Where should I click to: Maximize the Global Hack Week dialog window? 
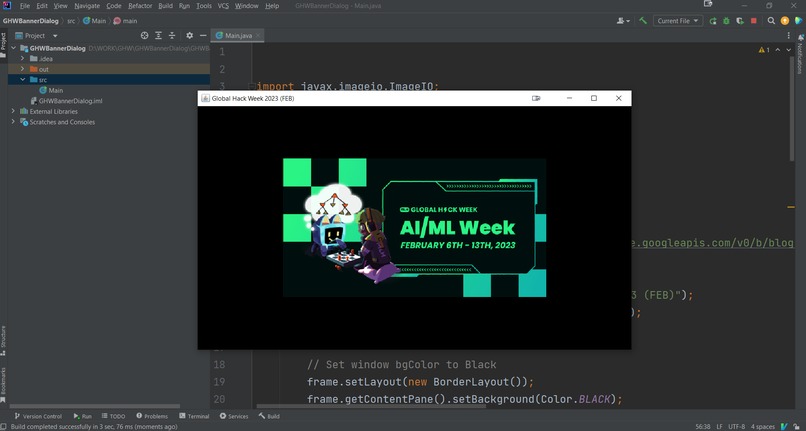(x=594, y=98)
